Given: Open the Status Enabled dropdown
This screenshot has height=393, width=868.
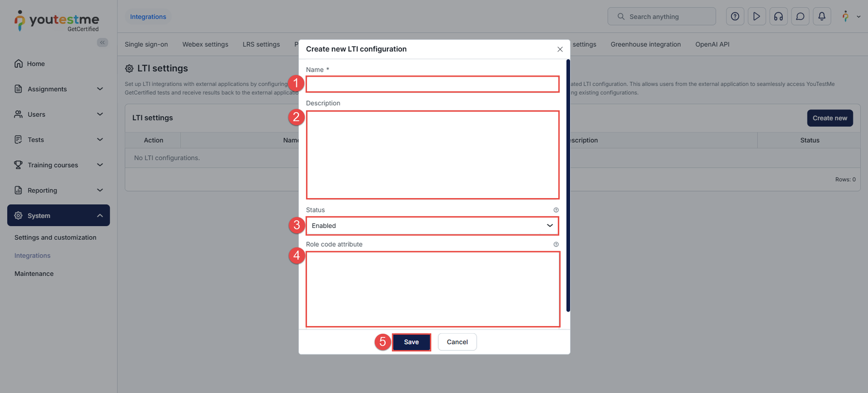Looking at the screenshot, I should coord(432,226).
